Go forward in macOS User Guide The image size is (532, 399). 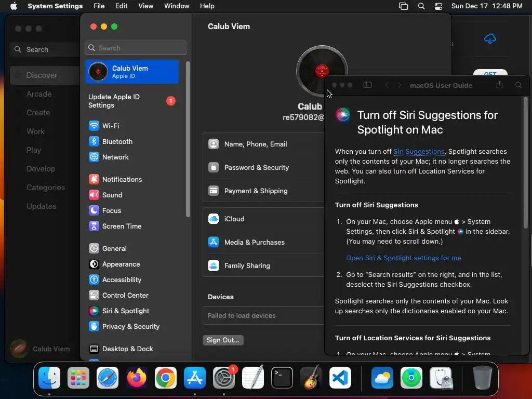(400, 85)
